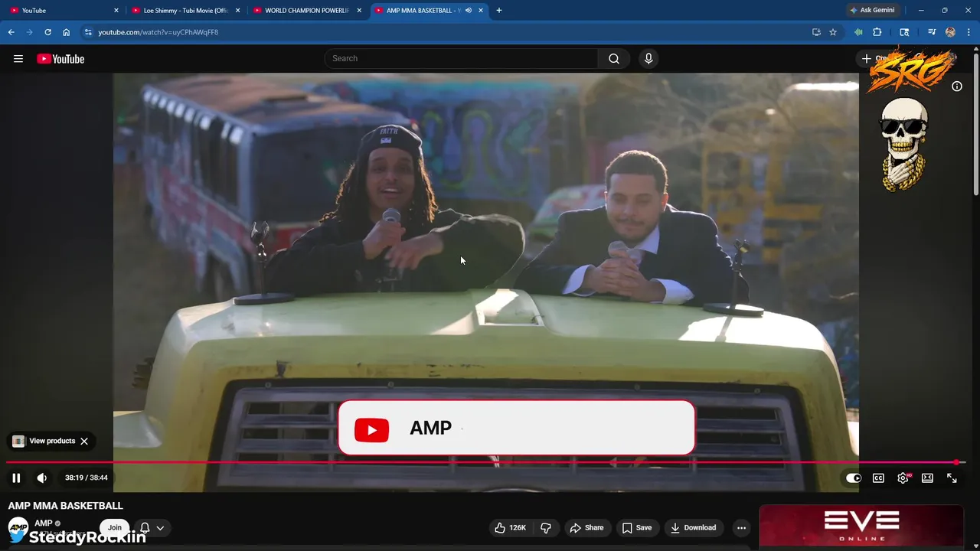Click the search magnifier button
980x551 pixels.
(614, 59)
